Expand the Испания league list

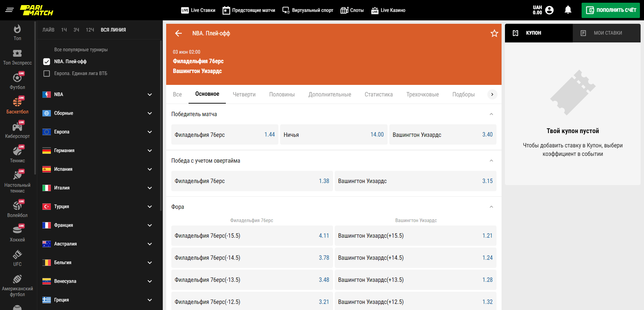click(x=150, y=169)
